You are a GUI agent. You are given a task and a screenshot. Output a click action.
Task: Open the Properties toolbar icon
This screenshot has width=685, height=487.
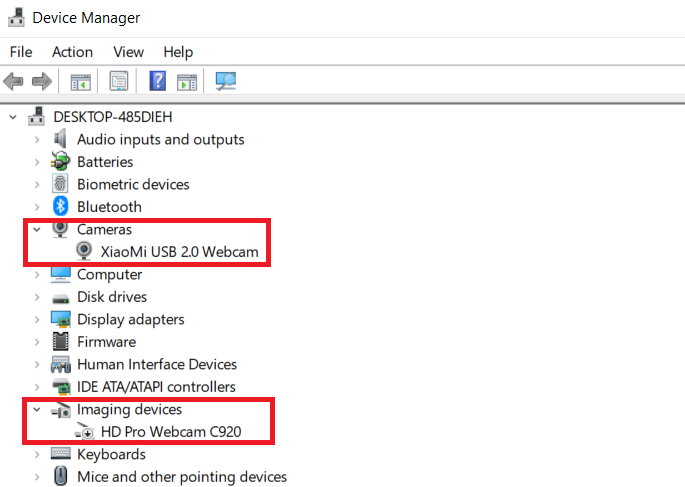[119, 81]
